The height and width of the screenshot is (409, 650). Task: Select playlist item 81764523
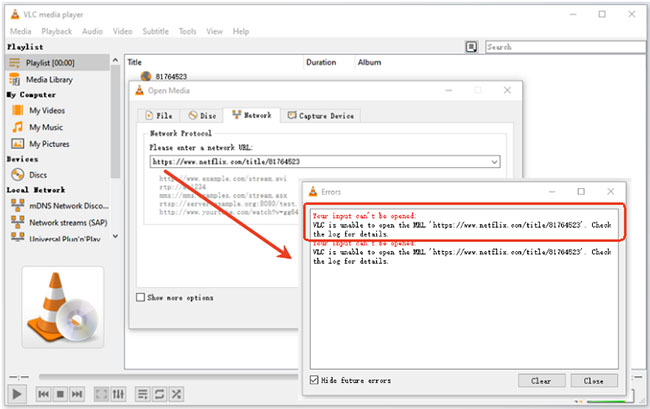point(171,77)
